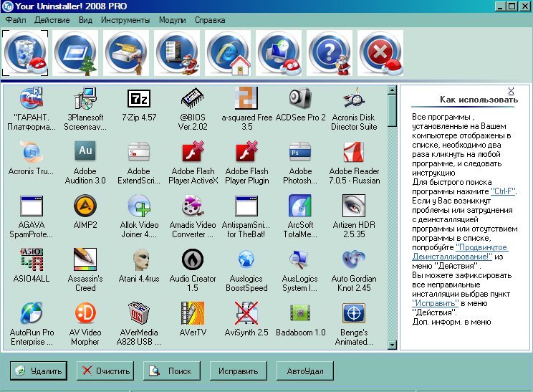Click the recycle bin Uninstall toolbar icon
The width and height of the screenshot is (533, 392).
pos(25,53)
